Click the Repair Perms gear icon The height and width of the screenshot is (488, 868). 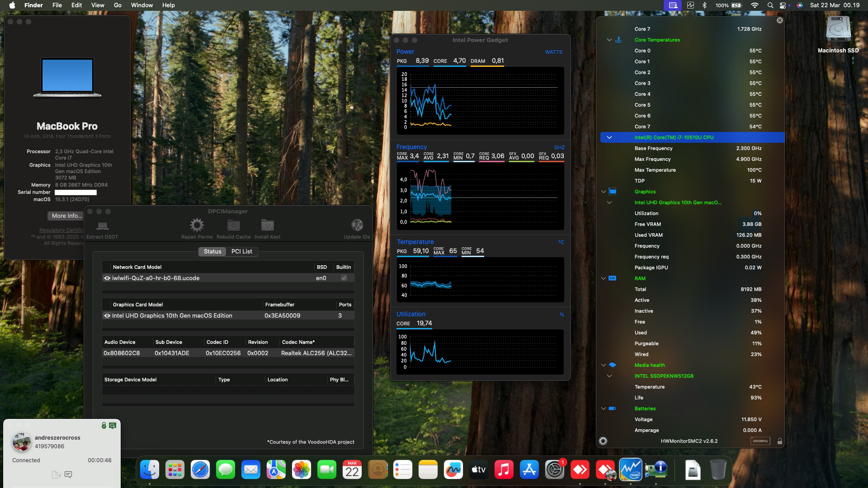point(197,225)
